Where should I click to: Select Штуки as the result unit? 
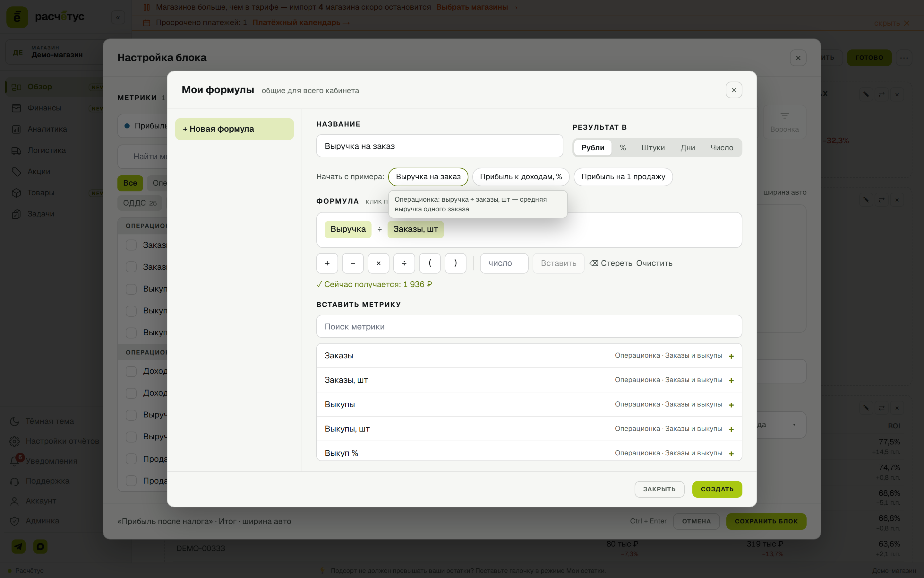[x=653, y=148]
